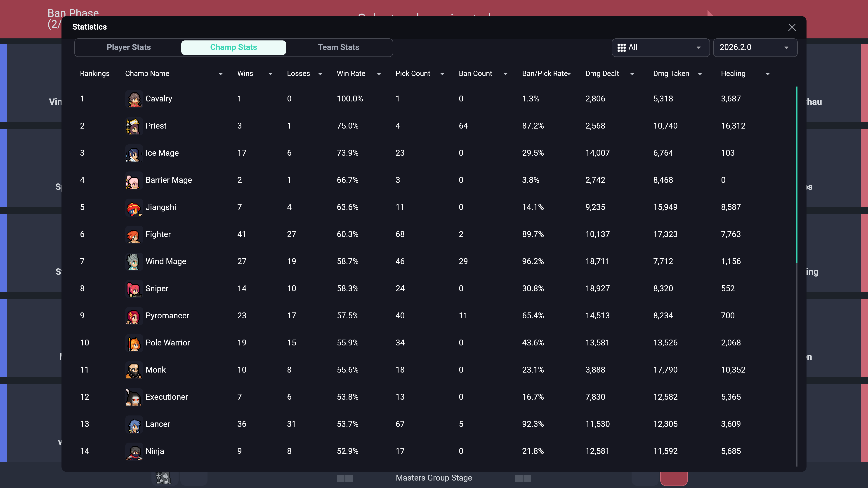This screenshot has width=868, height=488.
Task: Click the Jiangshi champion portrait icon
Action: (134, 207)
